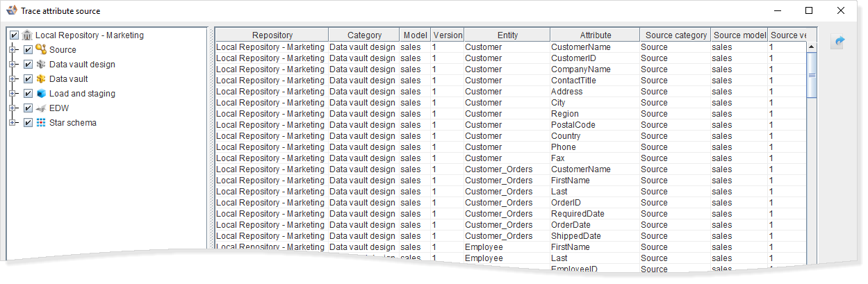This screenshot has height=284, width=868.
Task: Click the Local Repository bank icon
Action: [x=27, y=35]
